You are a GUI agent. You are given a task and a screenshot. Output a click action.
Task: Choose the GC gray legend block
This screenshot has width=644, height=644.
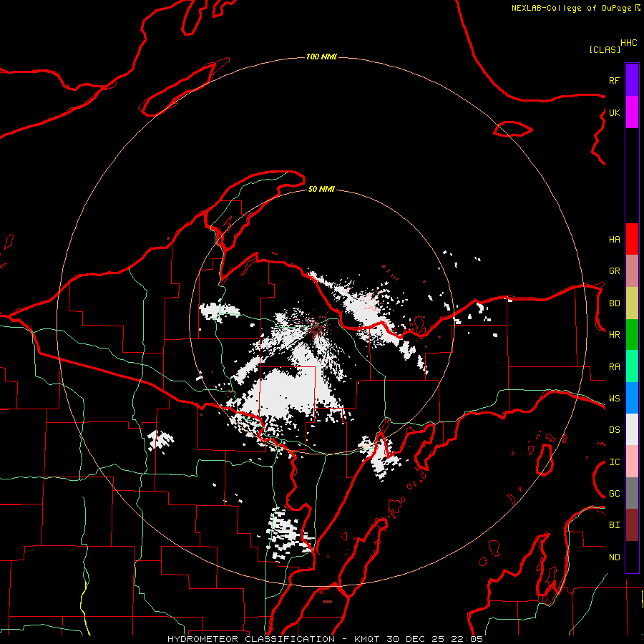pos(632,493)
